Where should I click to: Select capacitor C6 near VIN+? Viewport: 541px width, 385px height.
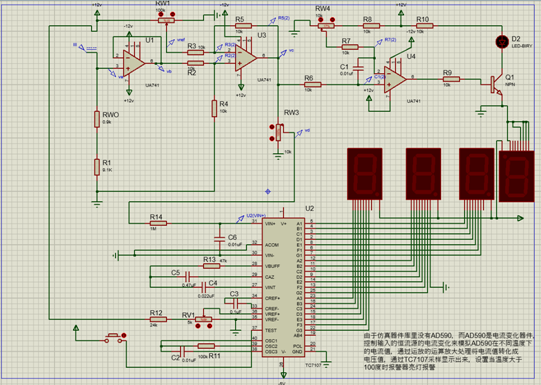click(x=219, y=238)
